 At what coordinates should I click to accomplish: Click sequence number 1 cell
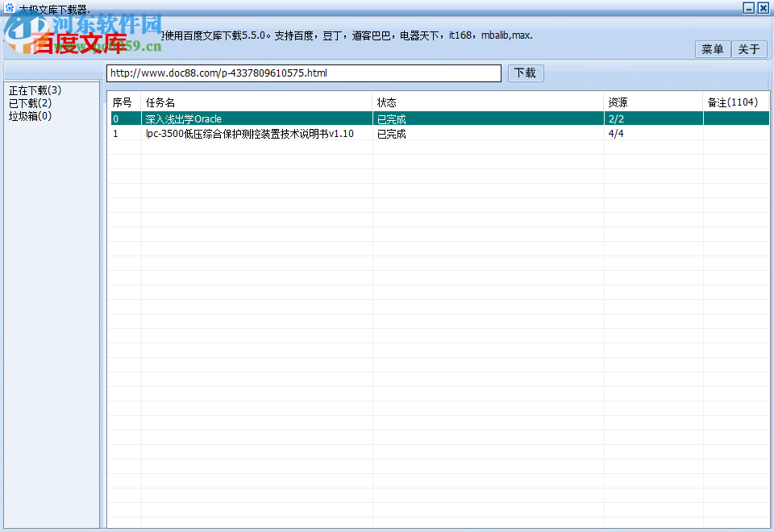click(115, 134)
